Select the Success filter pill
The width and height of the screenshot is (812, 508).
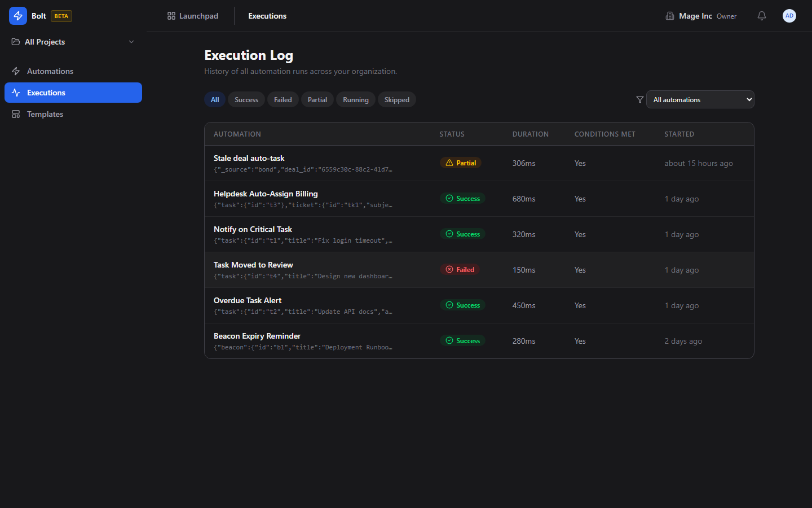246,100
